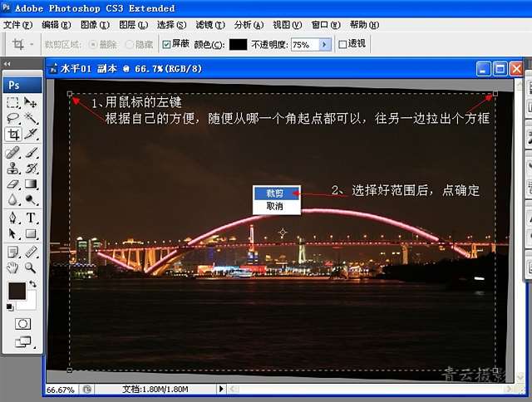Select the Blur tool
Image resolution: width=532 pixels, height=402 pixels.
point(13,199)
